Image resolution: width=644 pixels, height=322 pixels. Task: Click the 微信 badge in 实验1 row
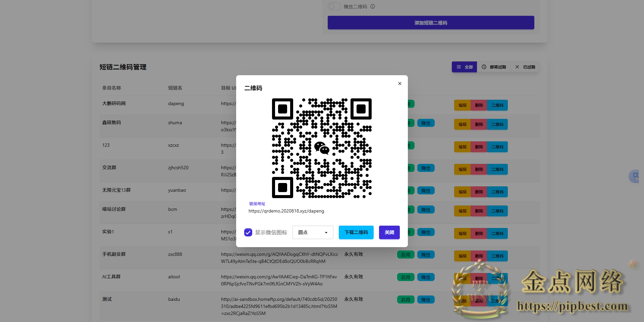click(x=426, y=232)
